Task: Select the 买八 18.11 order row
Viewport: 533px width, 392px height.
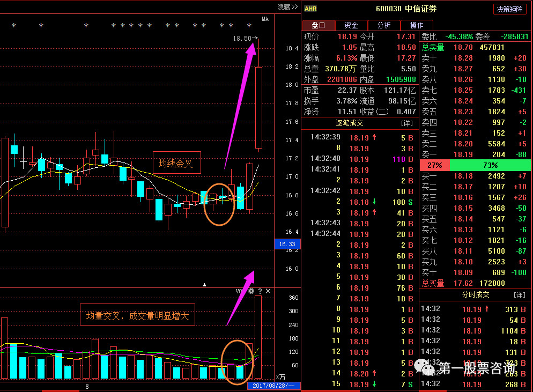Action: tap(475, 251)
